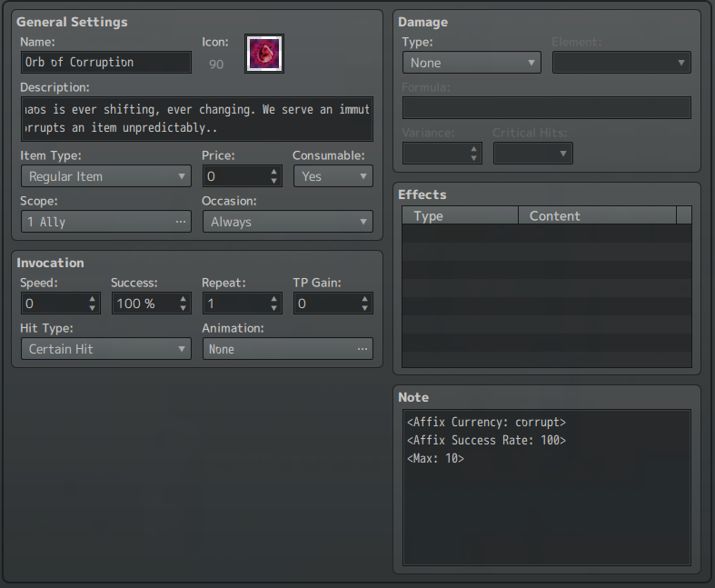Image resolution: width=715 pixels, height=588 pixels.
Task: Increase the Repeat count
Action: click(x=274, y=298)
